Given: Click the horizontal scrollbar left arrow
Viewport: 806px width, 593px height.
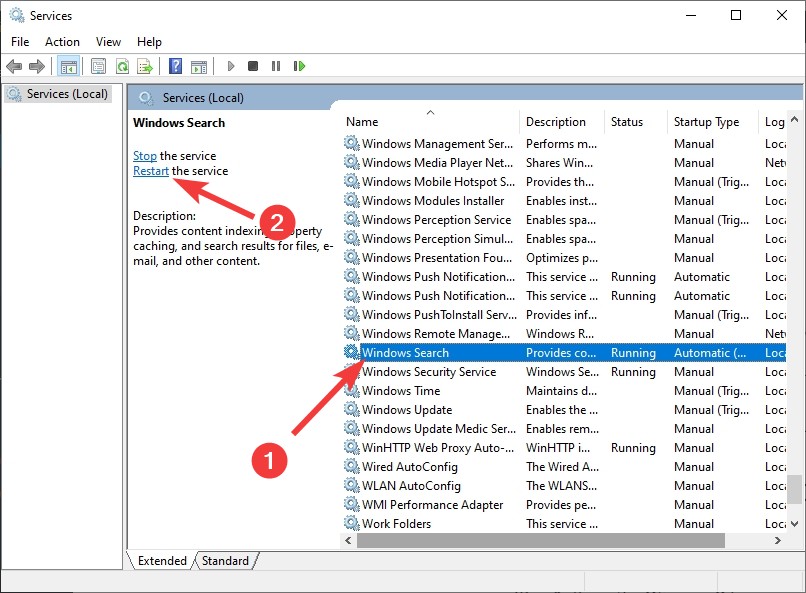Looking at the screenshot, I should click(x=349, y=541).
